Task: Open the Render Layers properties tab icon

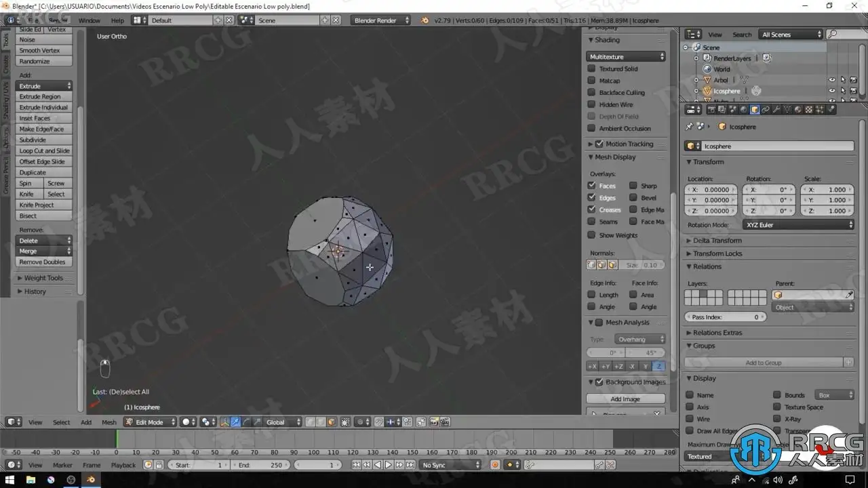Action: tap(722, 109)
